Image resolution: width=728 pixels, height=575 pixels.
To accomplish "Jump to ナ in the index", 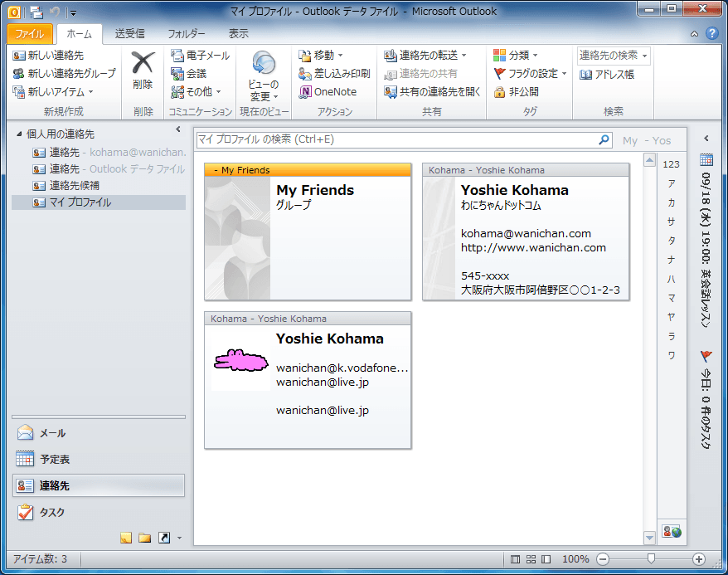I will pyautogui.click(x=672, y=260).
